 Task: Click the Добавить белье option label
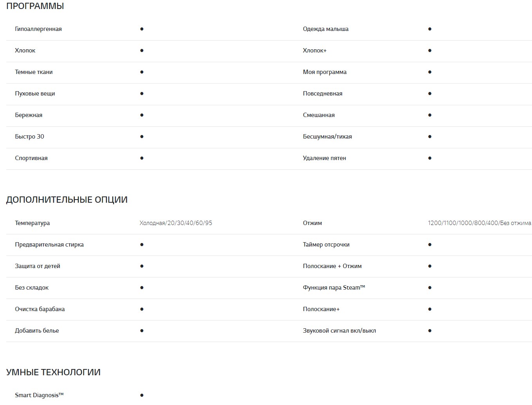[x=37, y=331]
